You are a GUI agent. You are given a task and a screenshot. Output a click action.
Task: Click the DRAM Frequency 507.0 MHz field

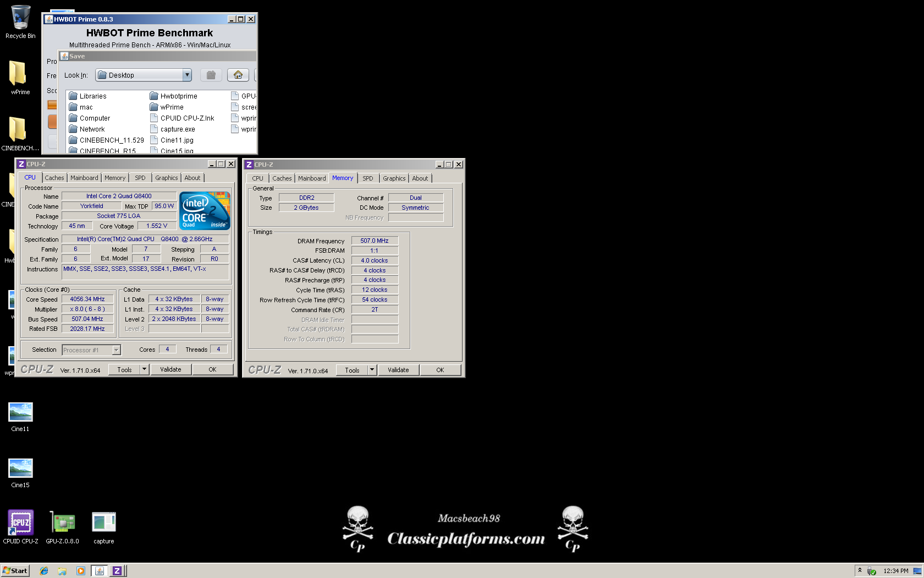pos(375,241)
